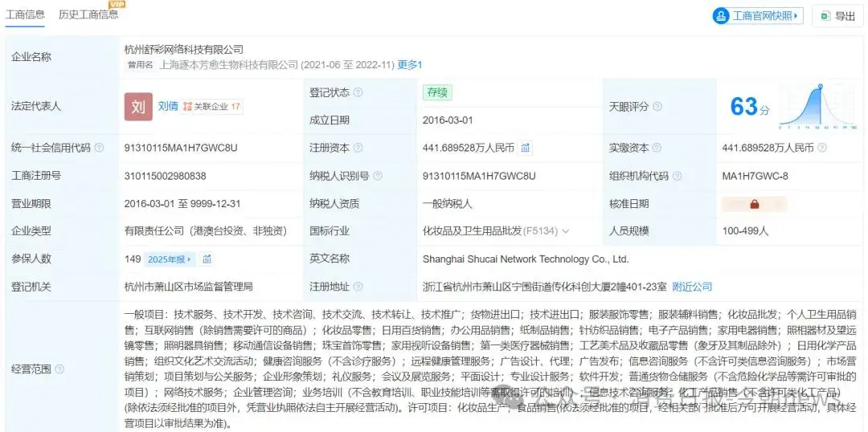
Task: Click help icon beside 纳税人识别号
Action: pyautogui.click(x=378, y=176)
